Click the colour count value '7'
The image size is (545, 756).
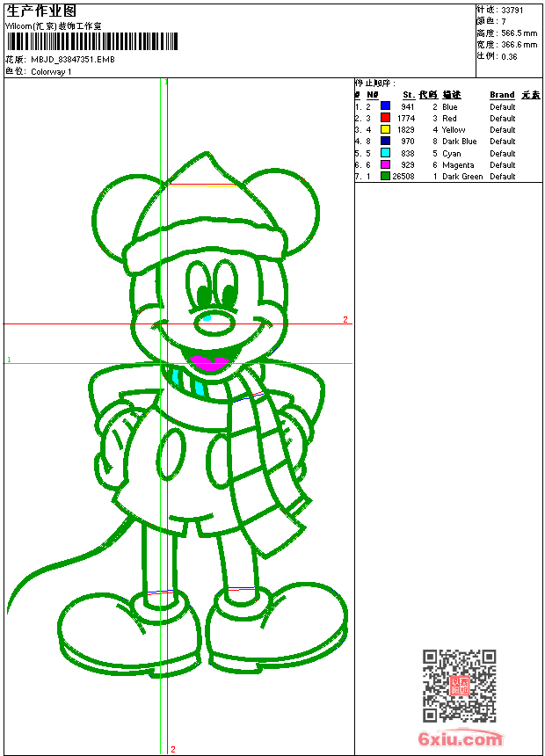pyautogui.click(x=504, y=22)
